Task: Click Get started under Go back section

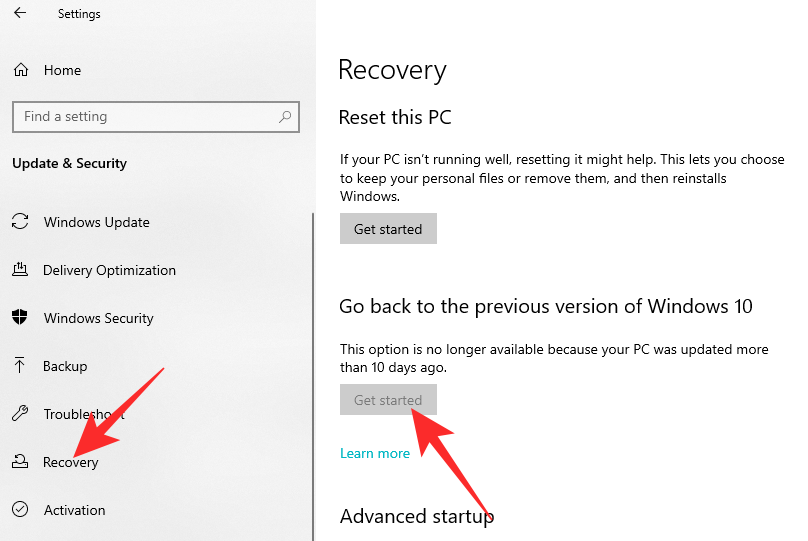Action: 388,400
